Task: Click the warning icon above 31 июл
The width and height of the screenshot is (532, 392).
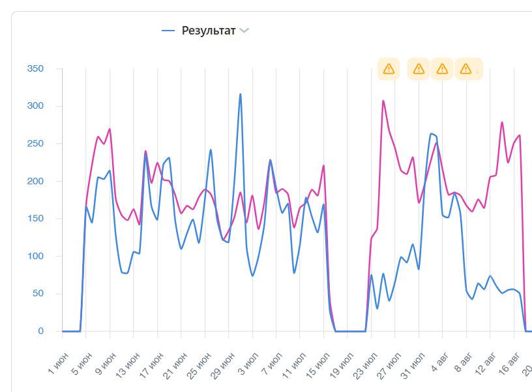Action: pos(419,68)
